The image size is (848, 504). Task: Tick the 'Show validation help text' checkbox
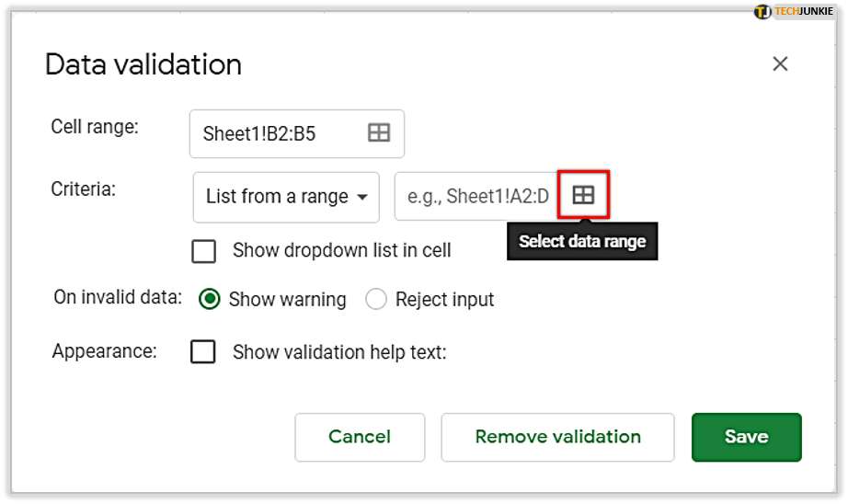[x=203, y=352]
